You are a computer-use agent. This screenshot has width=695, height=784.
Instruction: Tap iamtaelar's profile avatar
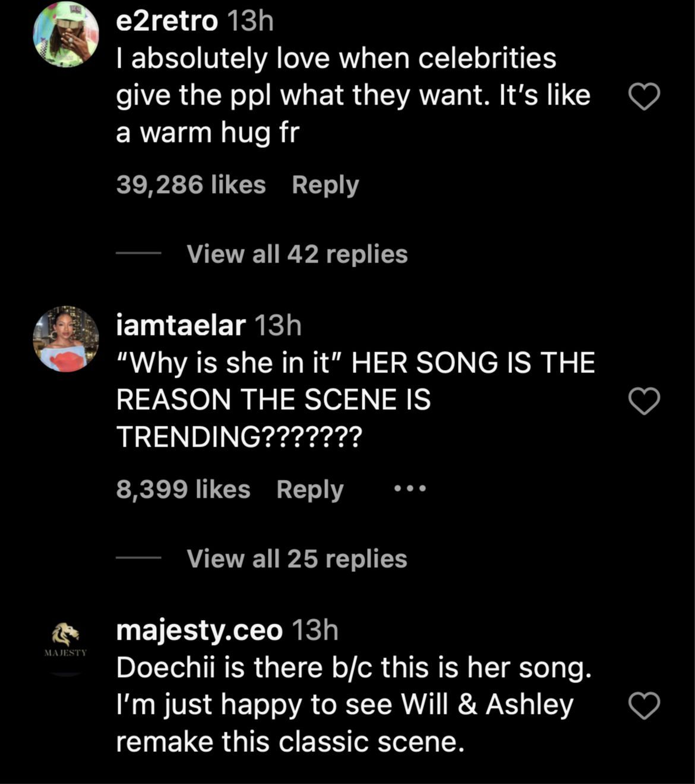coord(65,339)
